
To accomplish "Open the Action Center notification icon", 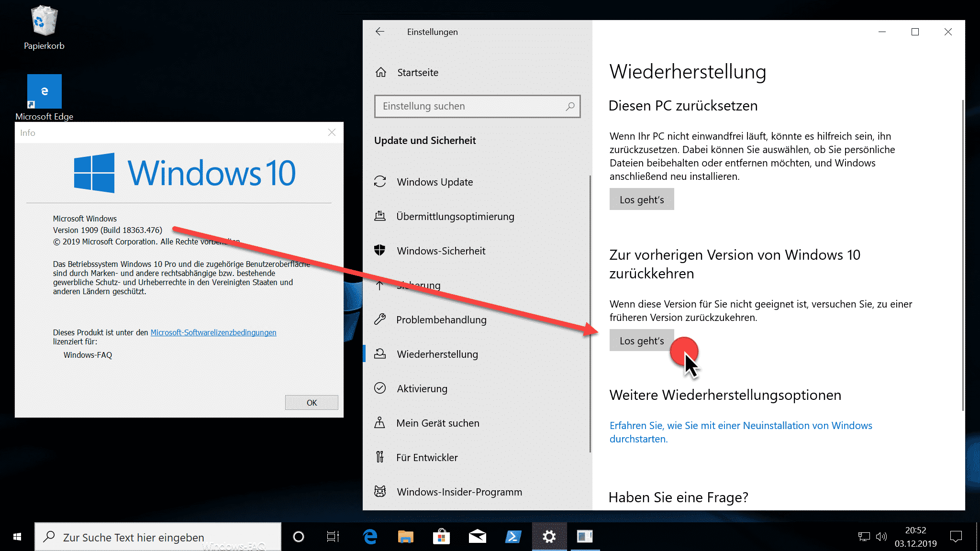I will 956,537.
